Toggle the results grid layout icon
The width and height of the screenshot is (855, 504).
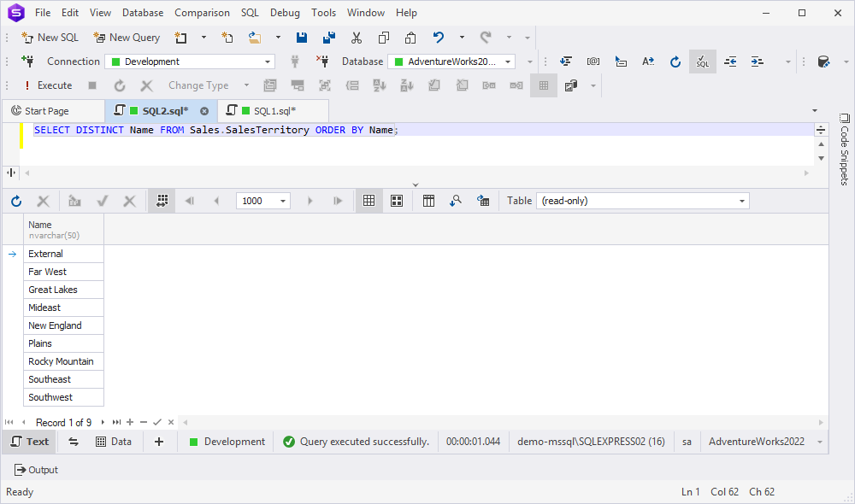point(544,85)
